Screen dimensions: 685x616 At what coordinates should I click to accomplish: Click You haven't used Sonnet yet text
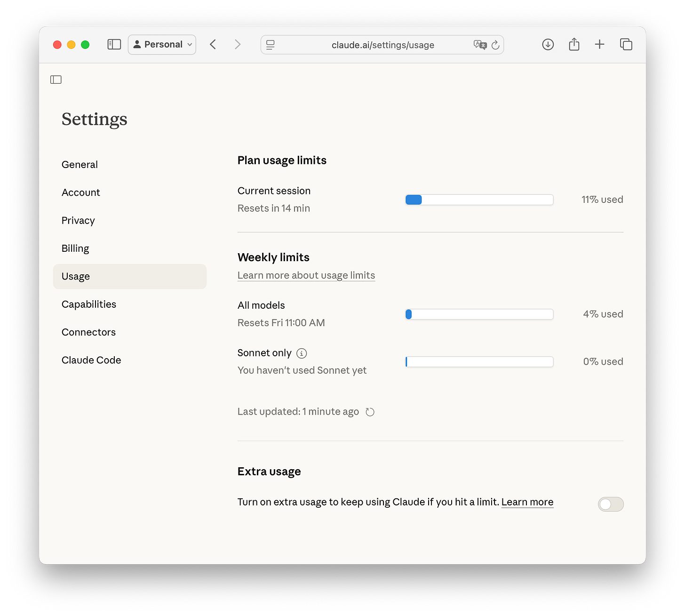pos(302,370)
